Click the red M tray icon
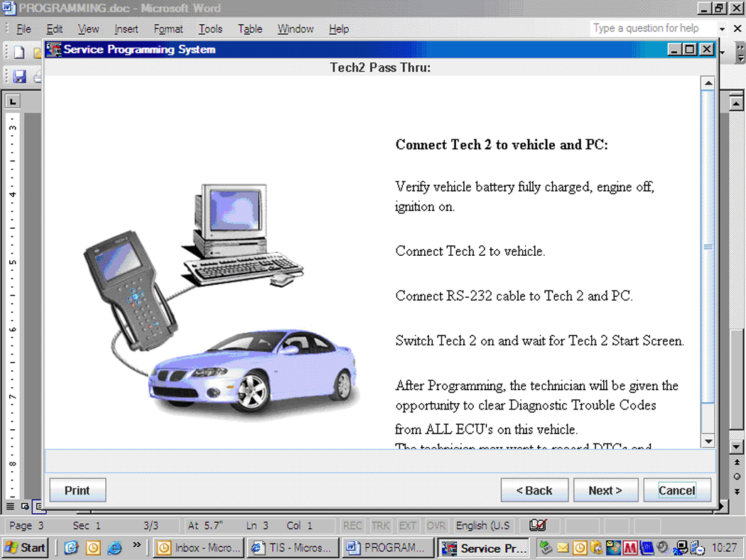This screenshot has height=560, width=746. 631,548
